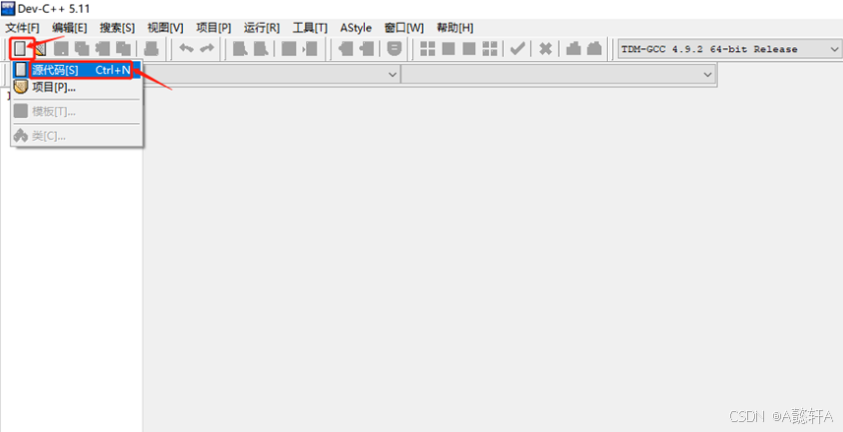This screenshot has height=432, width=843.
Task: Select 项目[P]... in the popup menu
Action: point(77,88)
